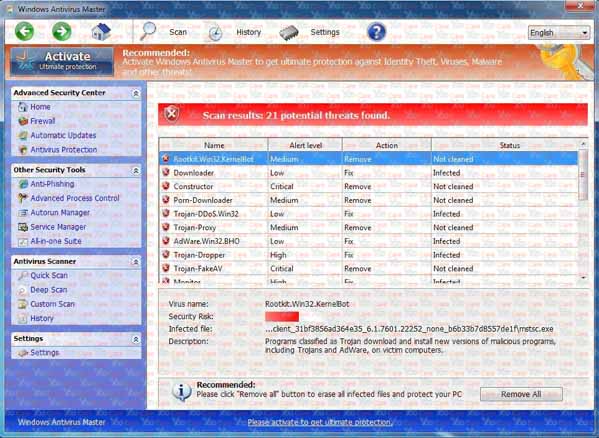Select the AdWare.Win32.BHO threat row
The height and width of the screenshot is (438, 599).
coord(369,241)
